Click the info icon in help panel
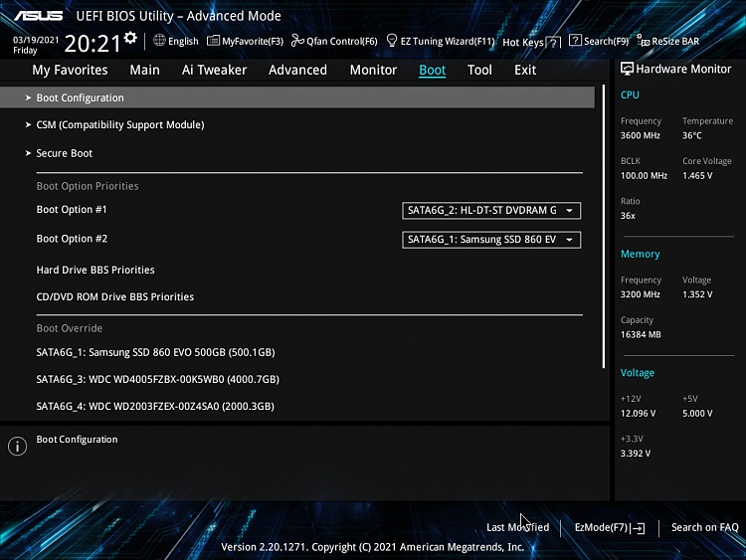Image resolution: width=746 pixels, height=560 pixels. click(x=18, y=447)
